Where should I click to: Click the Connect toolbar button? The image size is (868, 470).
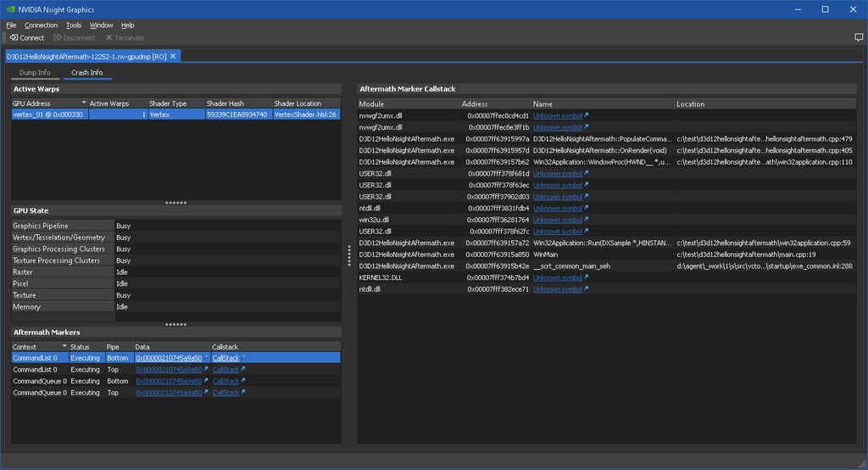coord(26,37)
